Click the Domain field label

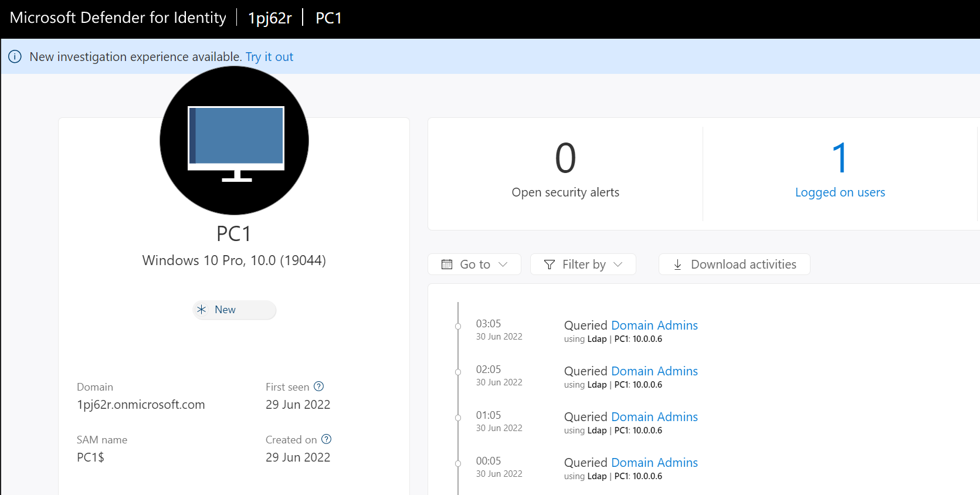tap(95, 387)
